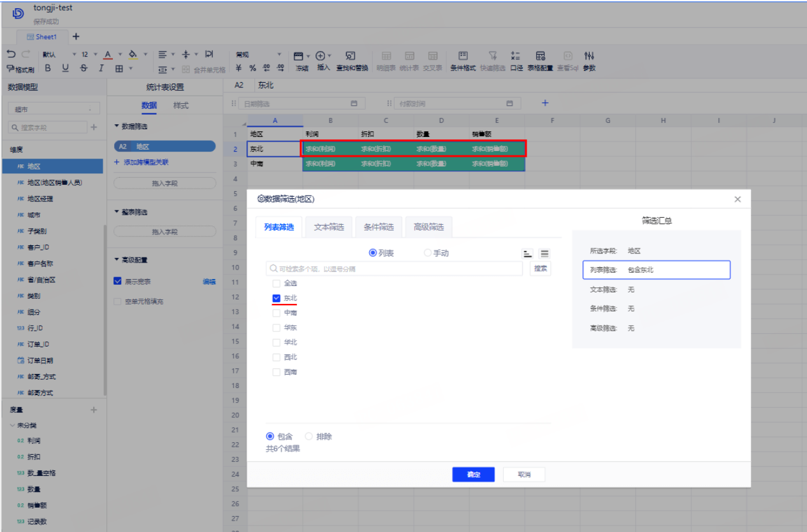The image size is (807, 532).
Task: Switch to 手动 manual input mode
Action: pos(428,253)
